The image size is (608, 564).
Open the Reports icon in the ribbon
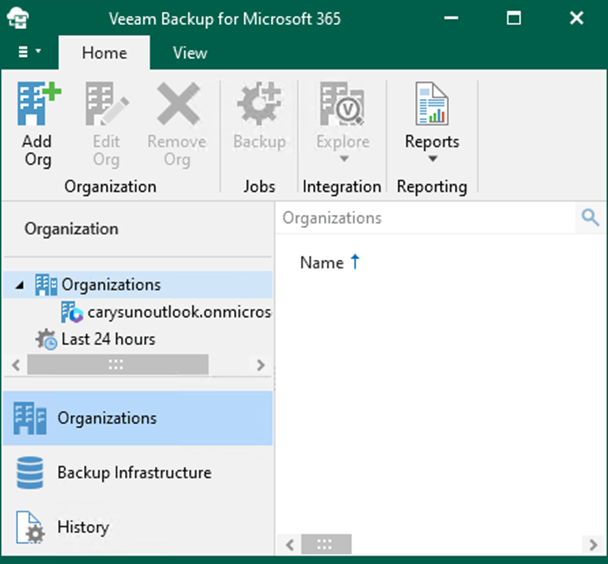point(431,105)
